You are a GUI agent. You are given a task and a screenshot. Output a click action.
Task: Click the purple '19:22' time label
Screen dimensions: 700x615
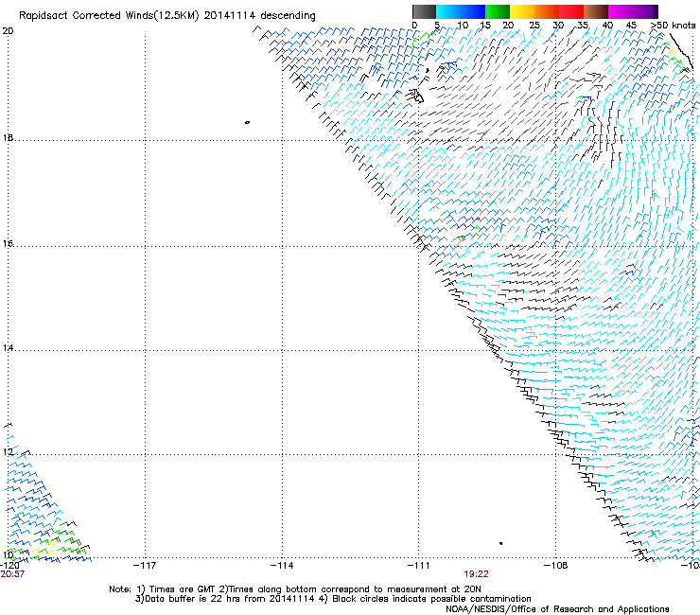pos(476,574)
